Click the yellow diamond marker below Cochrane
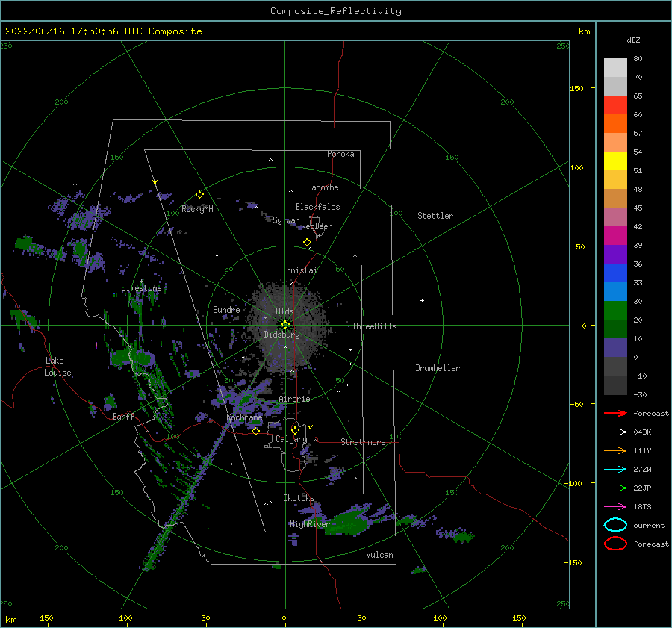Image resolution: width=672 pixels, height=628 pixels. (x=255, y=431)
